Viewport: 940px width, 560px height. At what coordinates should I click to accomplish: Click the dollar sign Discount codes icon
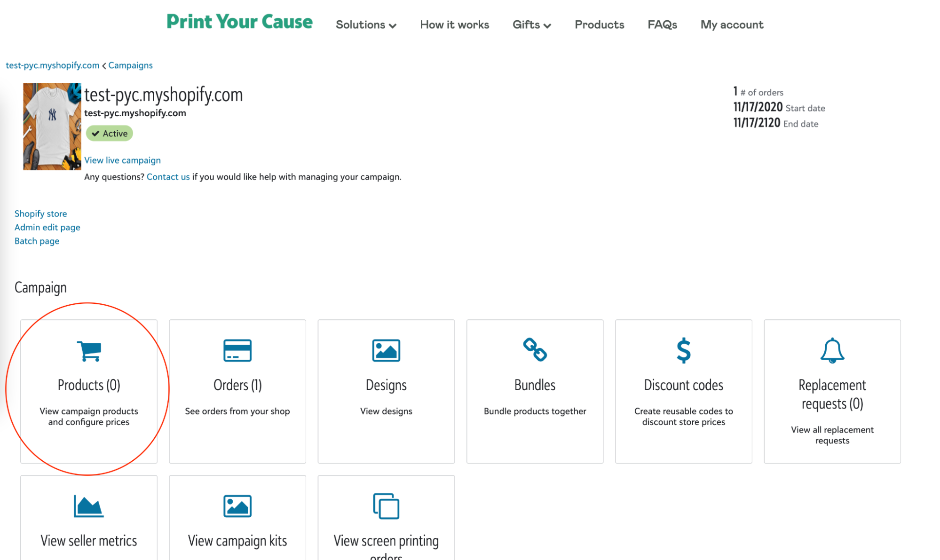tap(683, 351)
